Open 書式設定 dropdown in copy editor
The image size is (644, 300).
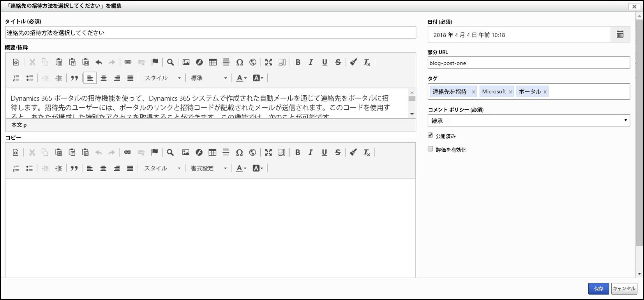(208, 168)
